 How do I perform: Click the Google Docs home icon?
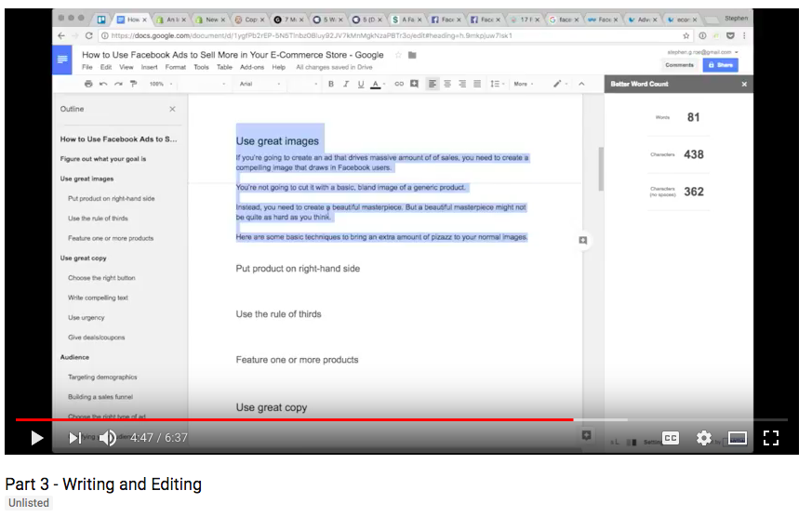coord(62,60)
